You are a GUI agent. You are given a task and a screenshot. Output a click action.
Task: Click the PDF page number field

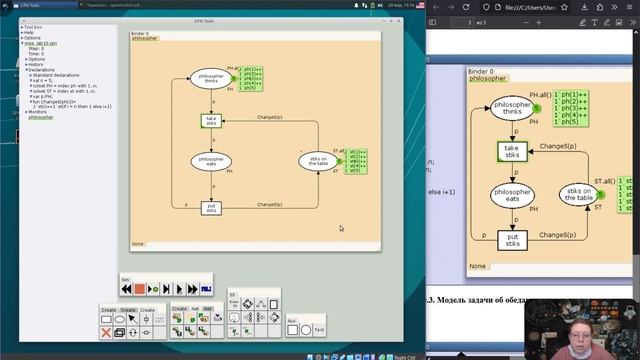[462, 22]
